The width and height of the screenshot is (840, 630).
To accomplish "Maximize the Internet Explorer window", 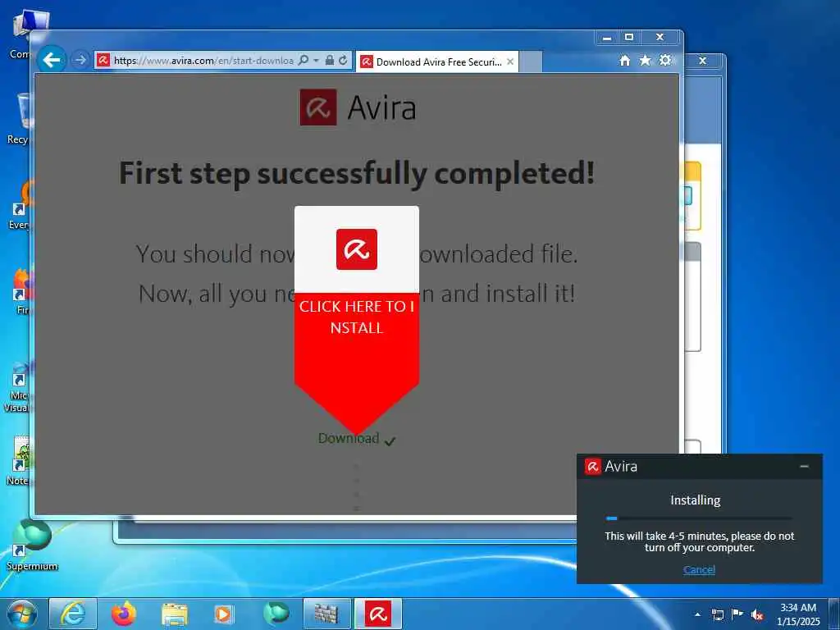I will (629, 38).
